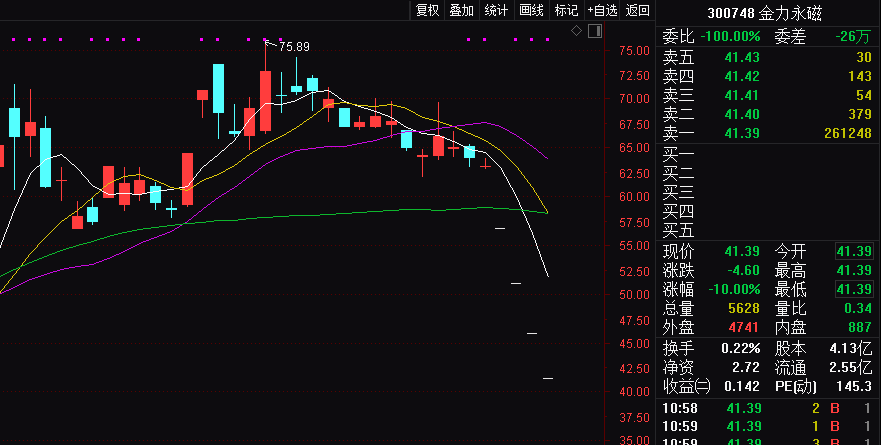
Task: Toggle the panel layout icon beside the diamond
Action: coord(595,31)
